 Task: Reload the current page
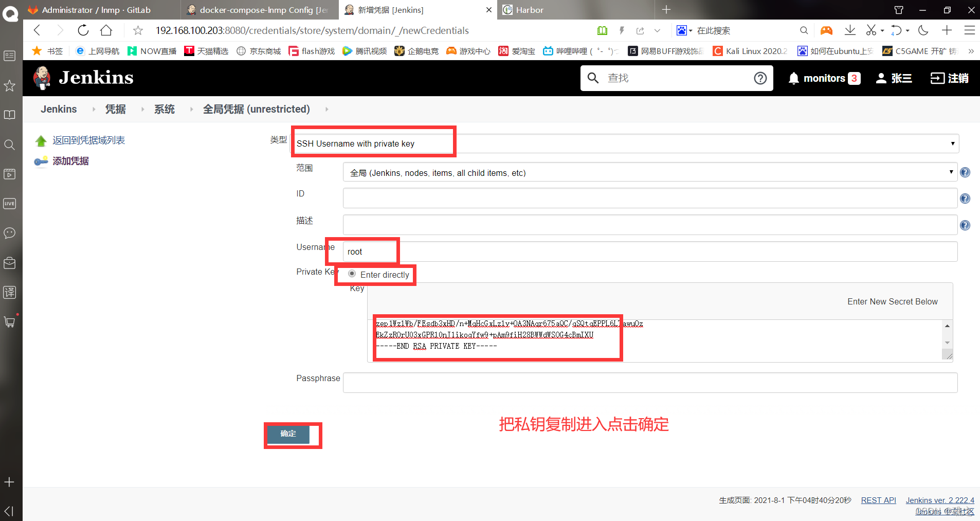pos(83,30)
